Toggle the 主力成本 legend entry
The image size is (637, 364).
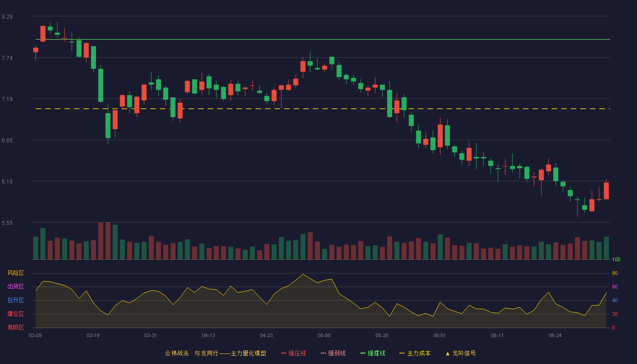[415, 353]
